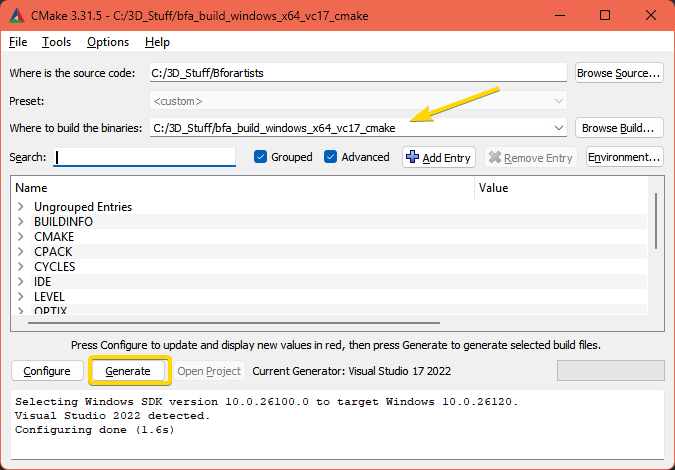Open the Help menu
Viewport: 675px width, 470px height.
[x=157, y=42]
